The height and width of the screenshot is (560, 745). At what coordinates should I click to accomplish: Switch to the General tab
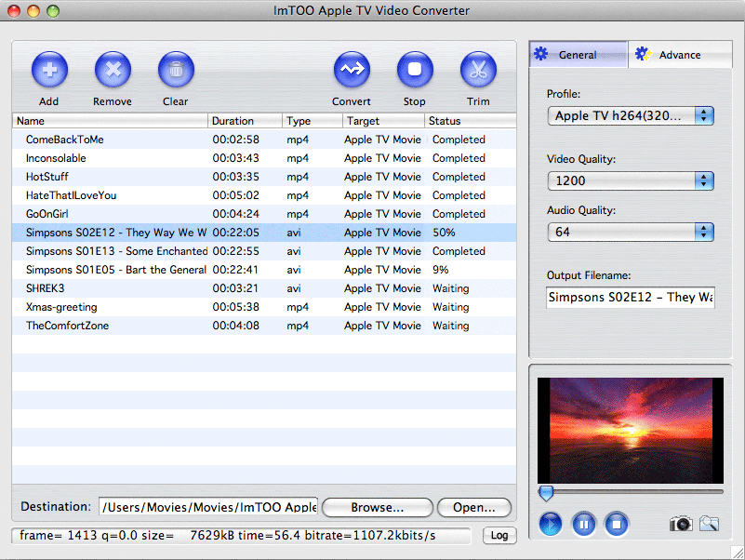579,54
